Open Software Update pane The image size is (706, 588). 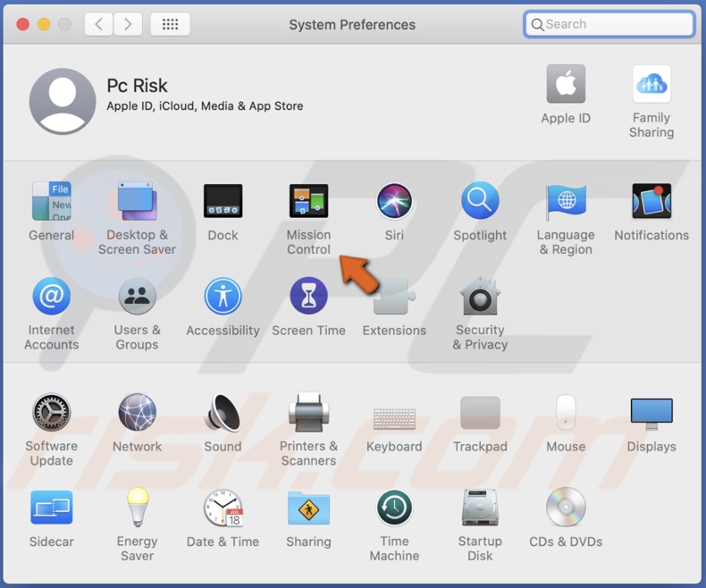tap(51, 414)
